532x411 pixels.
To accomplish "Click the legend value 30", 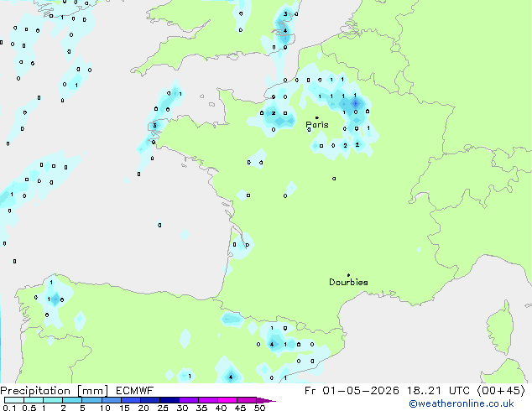I will pos(182,408).
